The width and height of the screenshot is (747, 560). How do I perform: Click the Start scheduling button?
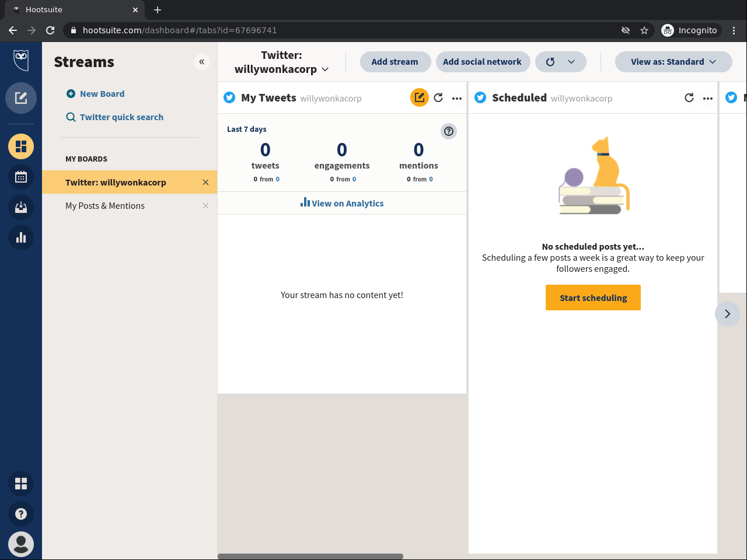coord(593,297)
